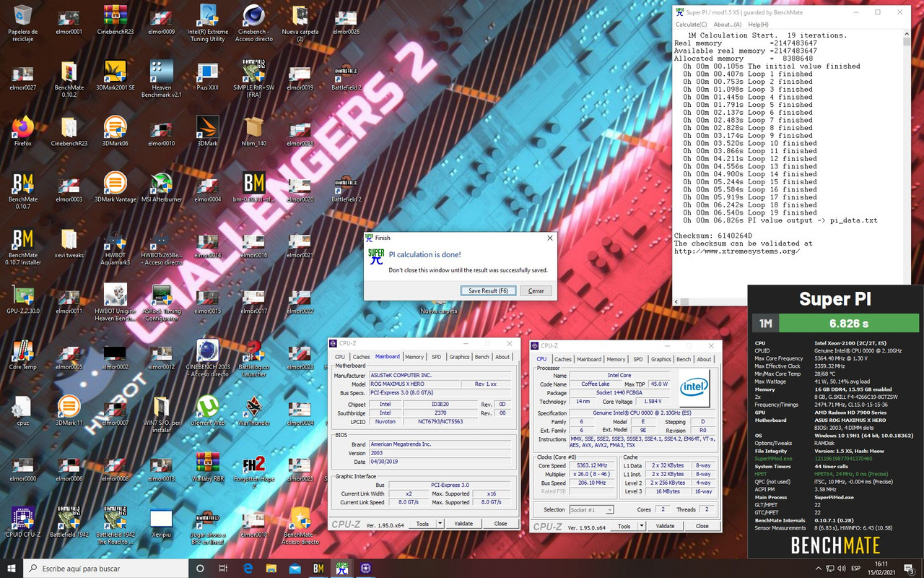Switch to BenchMate taskbar button
924x578 pixels.
(318, 569)
